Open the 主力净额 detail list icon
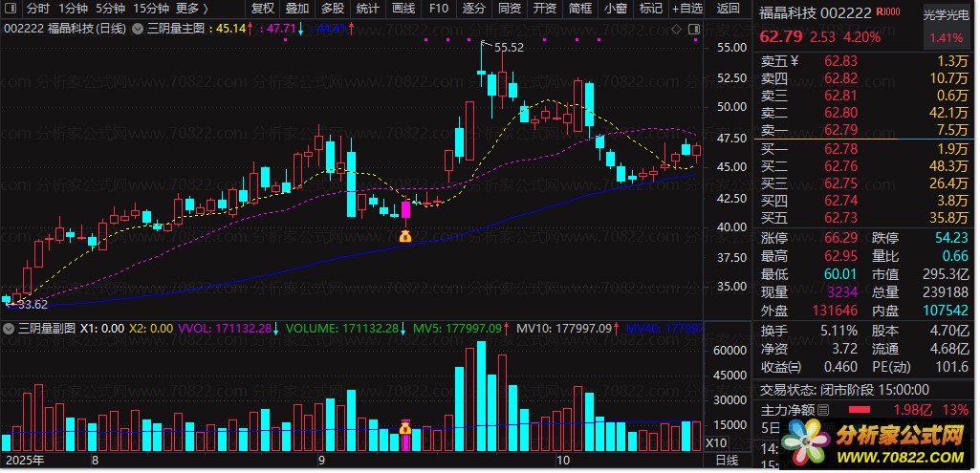Image resolution: width=980 pixels, height=473 pixels. [823, 410]
